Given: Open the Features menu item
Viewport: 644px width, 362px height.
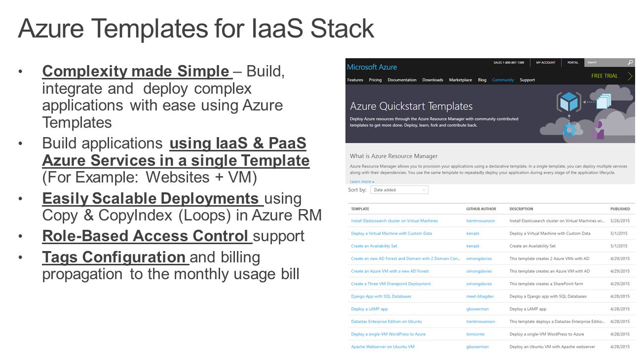Looking at the screenshot, I should pyautogui.click(x=355, y=80).
